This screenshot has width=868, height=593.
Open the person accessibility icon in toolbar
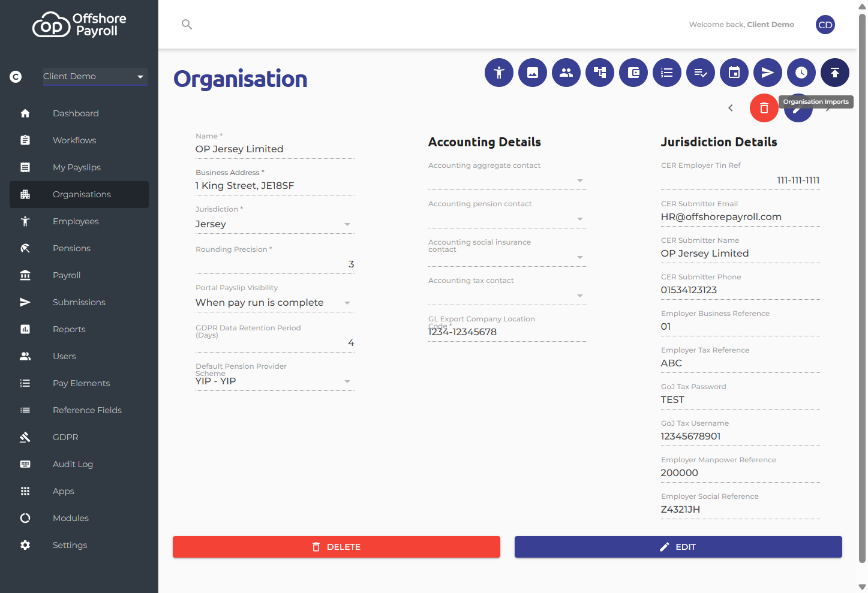499,73
